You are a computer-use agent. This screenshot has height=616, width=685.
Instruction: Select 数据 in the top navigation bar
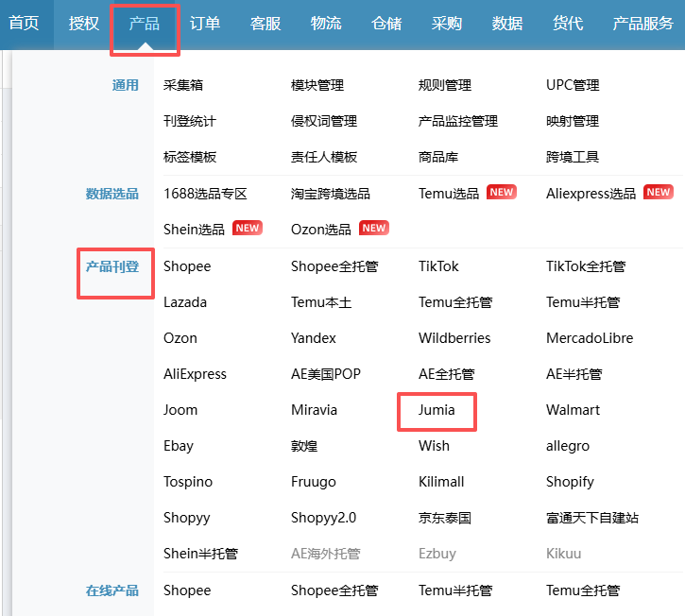click(x=507, y=24)
